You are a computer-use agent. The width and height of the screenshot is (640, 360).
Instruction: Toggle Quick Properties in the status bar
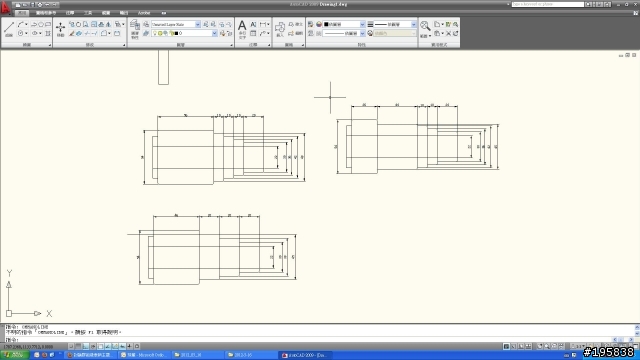pyautogui.click(x=137, y=346)
